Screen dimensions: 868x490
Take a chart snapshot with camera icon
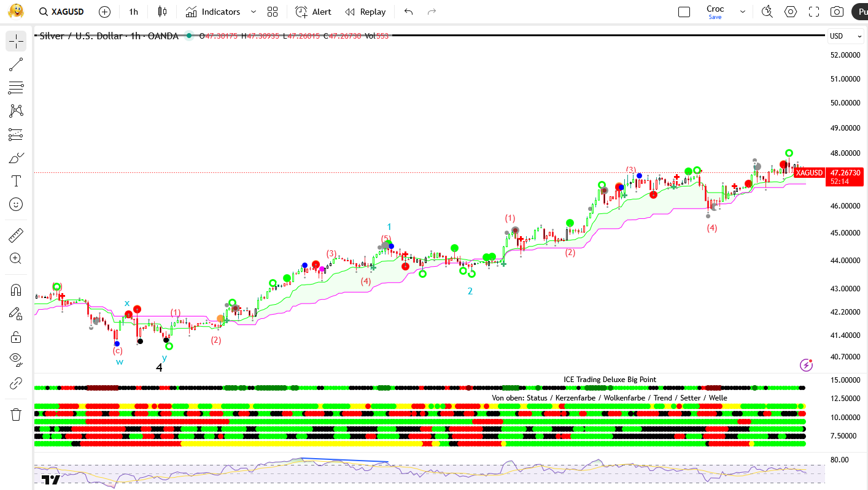(837, 12)
